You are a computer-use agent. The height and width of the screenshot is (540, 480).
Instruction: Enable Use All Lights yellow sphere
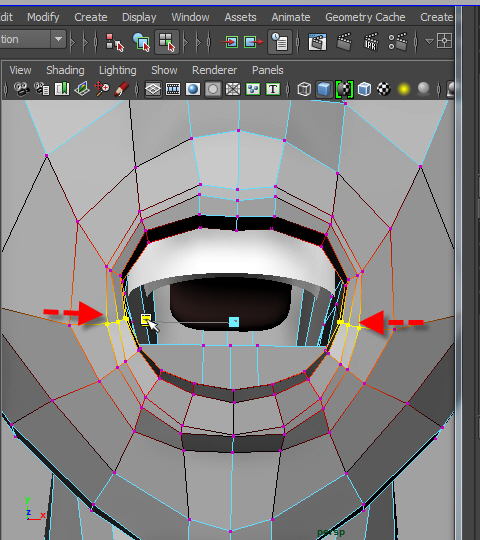tap(404, 90)
